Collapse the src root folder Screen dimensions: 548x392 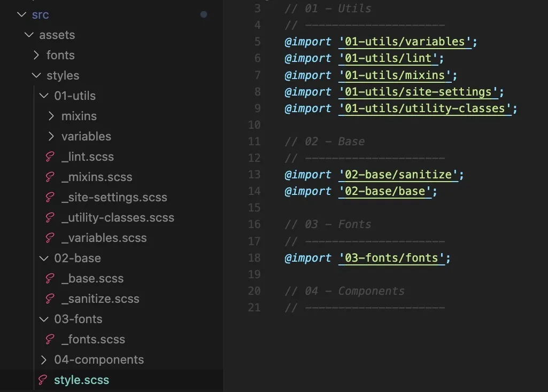pyautogui.click(x=21, y=15)
